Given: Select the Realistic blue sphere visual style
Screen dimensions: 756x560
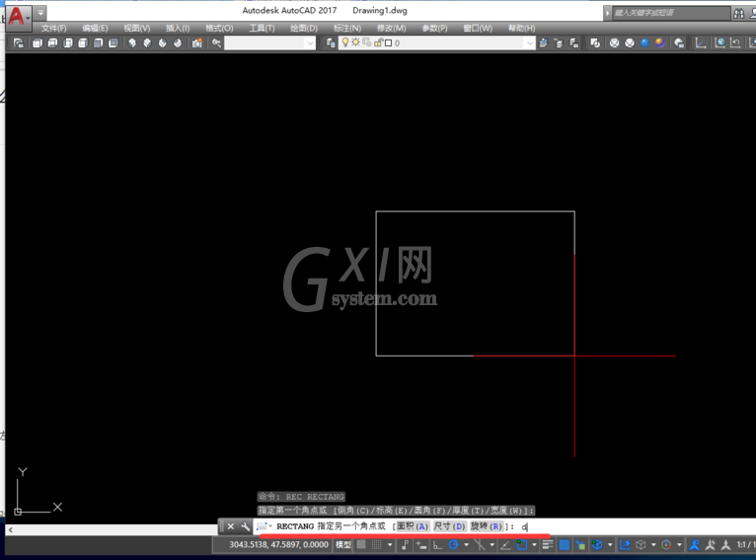Looking at the screenshot, I should point(644,43).
